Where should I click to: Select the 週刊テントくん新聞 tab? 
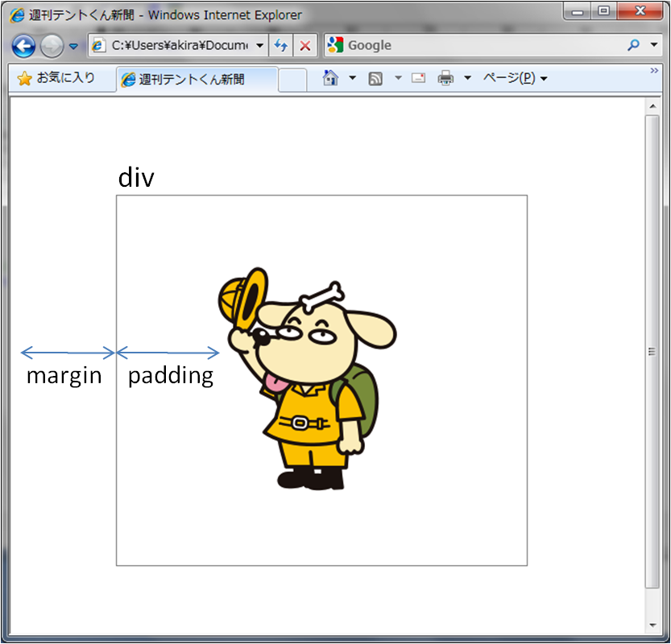click(197, 79)
